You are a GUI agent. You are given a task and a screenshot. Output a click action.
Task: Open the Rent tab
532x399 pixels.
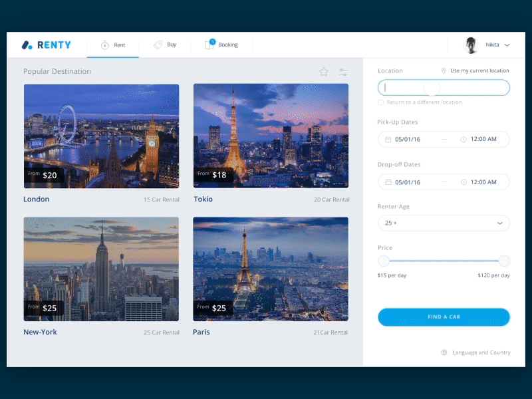pos(112,45)
